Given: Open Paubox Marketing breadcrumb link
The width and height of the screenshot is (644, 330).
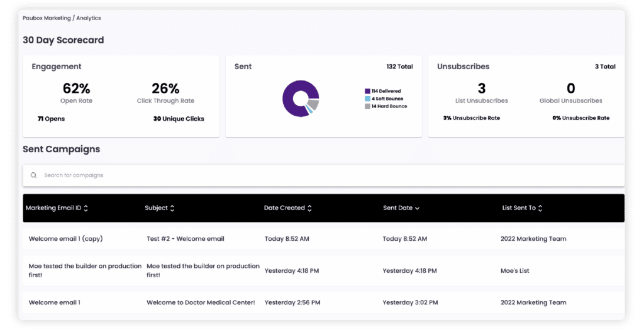Looking at the screenshot, I should [x=47, y=18].
